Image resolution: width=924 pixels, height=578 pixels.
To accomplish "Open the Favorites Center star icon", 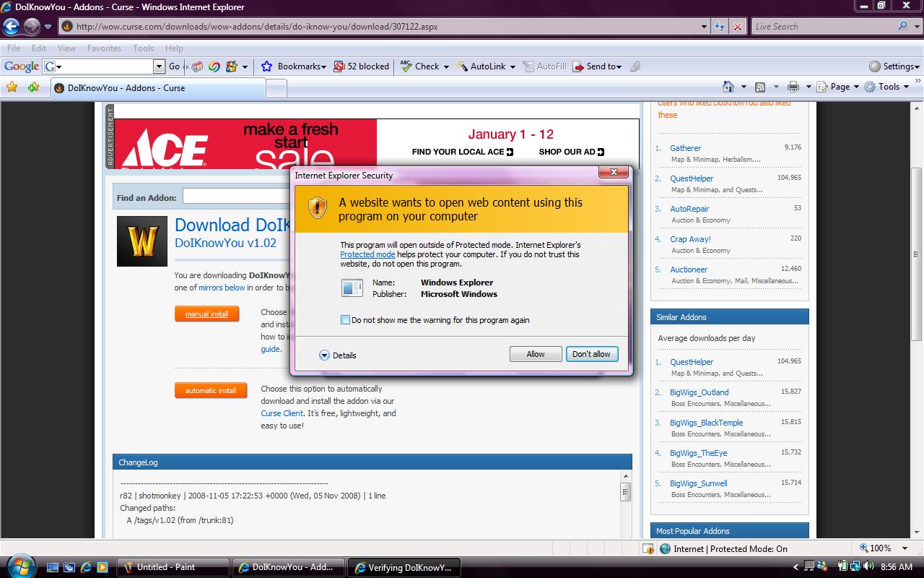I will click(12, 87).
